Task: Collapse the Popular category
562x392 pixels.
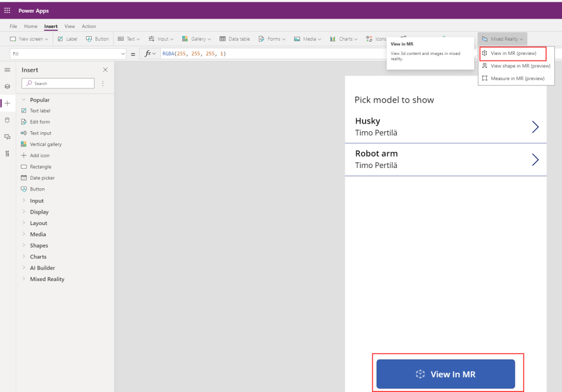Action: point(24,100)
